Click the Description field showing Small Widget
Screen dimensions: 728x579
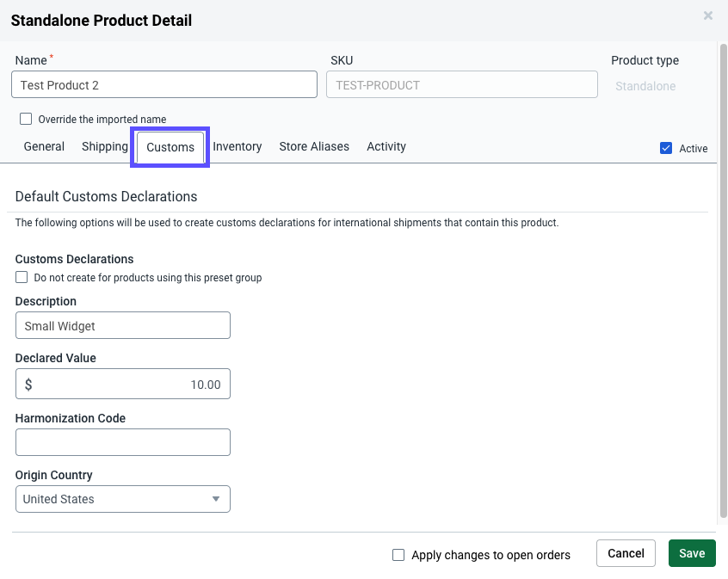[x=122, y=325]
